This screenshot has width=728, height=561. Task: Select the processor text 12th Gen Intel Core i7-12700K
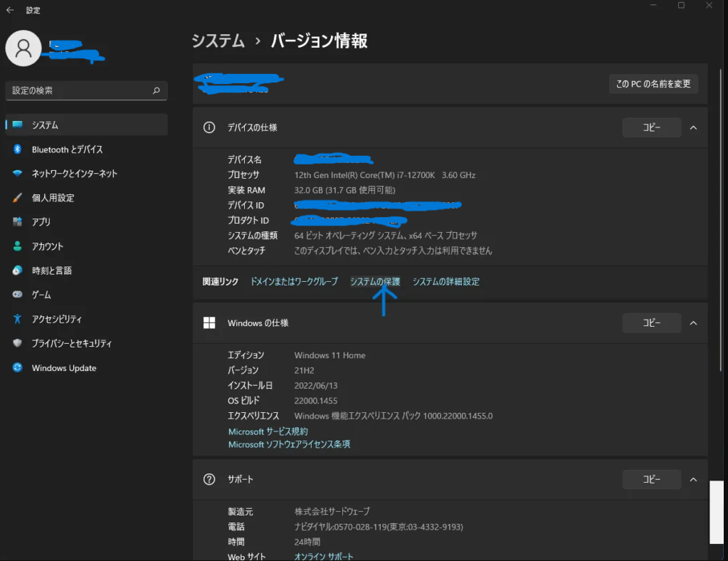tap(385, 175)
